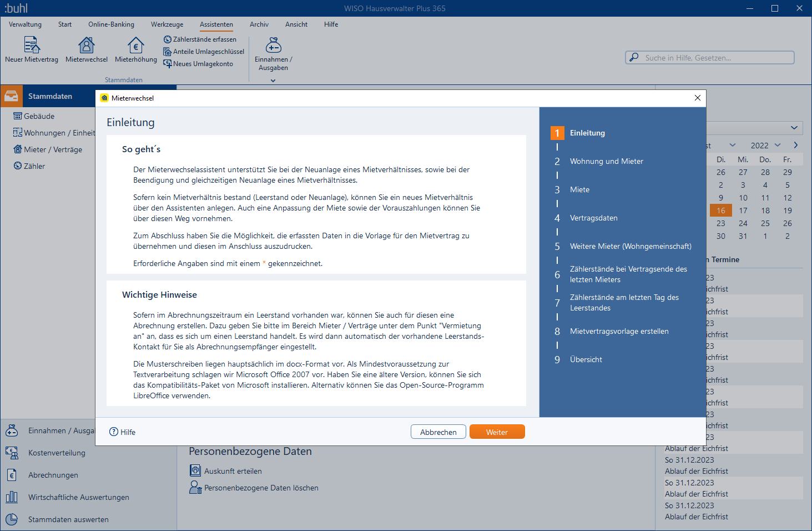Viewport: 812px width, 531px height.
Task: Select day 12 in the calendar
Action: pos(788,198)
